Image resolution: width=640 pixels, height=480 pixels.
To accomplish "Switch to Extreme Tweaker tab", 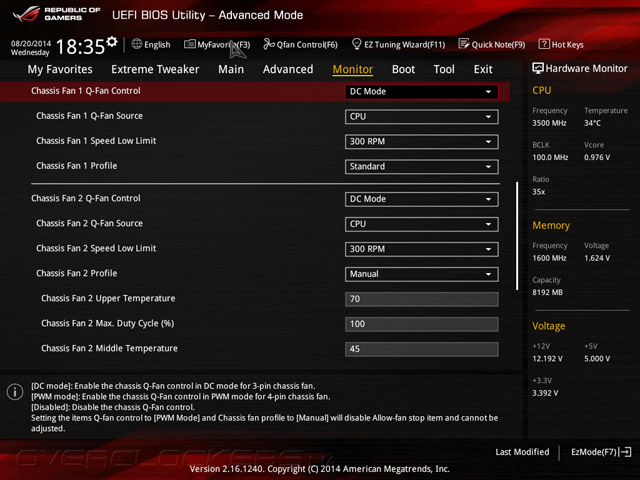I will pyautogui.click(x=155, y=69).
